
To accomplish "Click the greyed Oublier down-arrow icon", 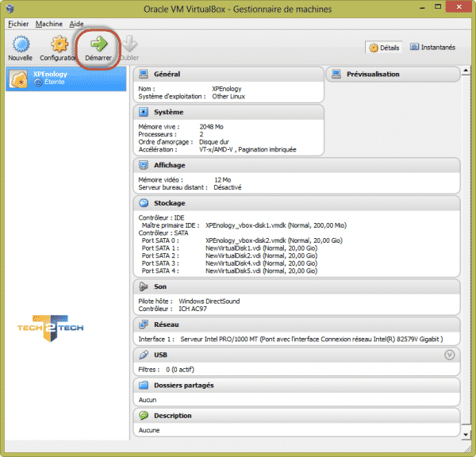I will (x=130, y=44).
